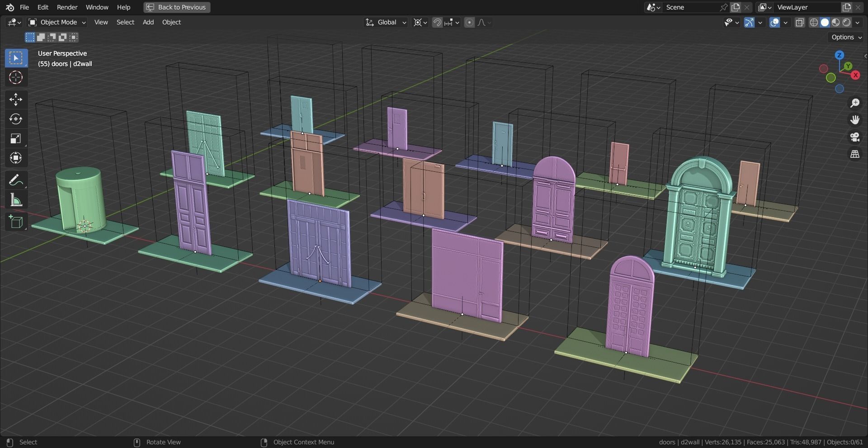Open the Add menu
868x448 pixels.
(148, 22)
